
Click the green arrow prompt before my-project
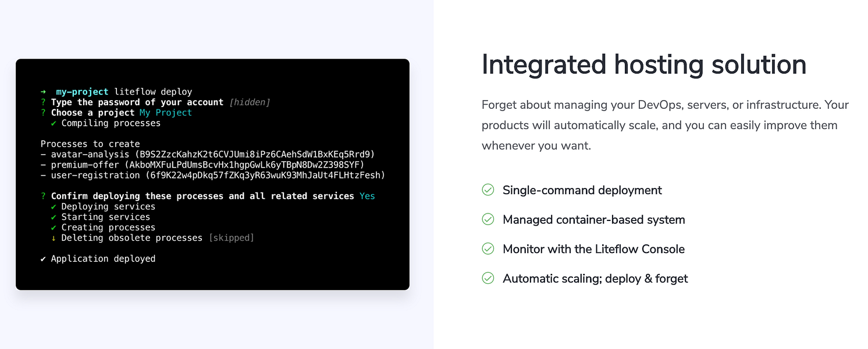[x=43, y=92]
